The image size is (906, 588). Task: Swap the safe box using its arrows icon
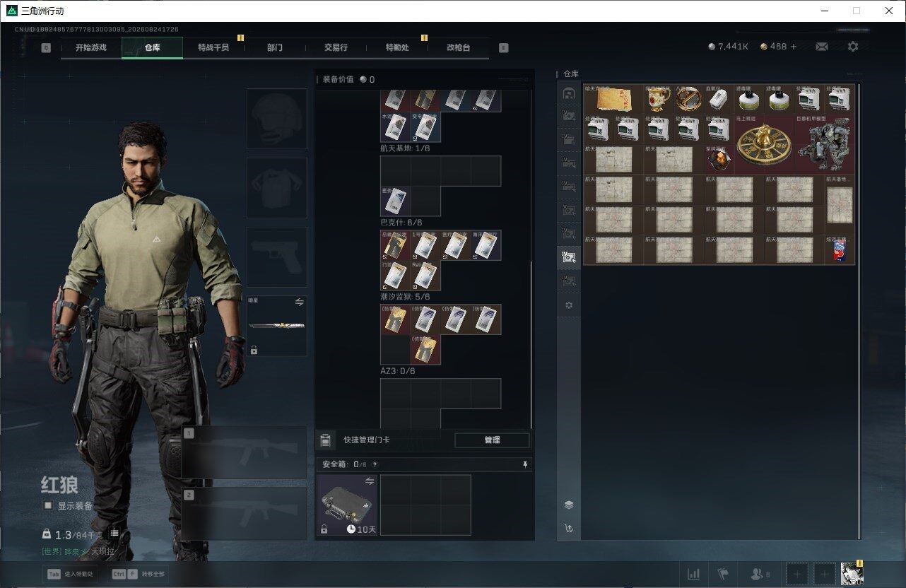tap(369, 481)
